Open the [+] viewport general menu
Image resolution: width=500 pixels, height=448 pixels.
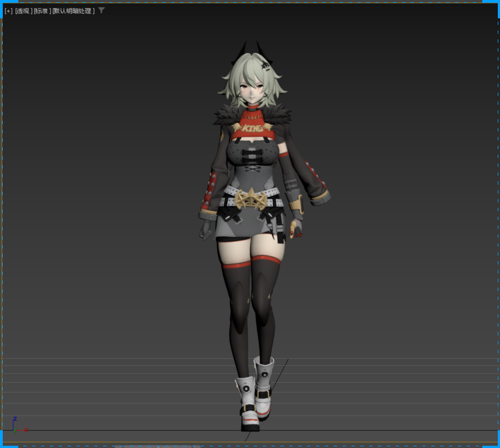tap(9, 11)
